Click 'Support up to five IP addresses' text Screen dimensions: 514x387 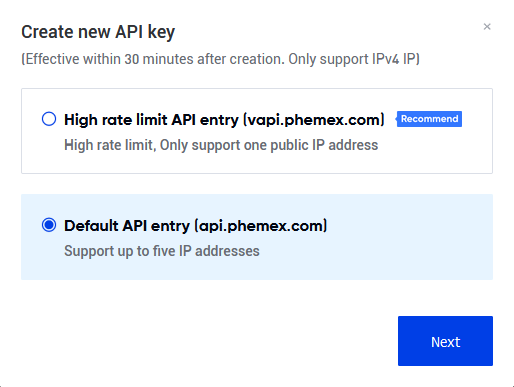[162, 251]
